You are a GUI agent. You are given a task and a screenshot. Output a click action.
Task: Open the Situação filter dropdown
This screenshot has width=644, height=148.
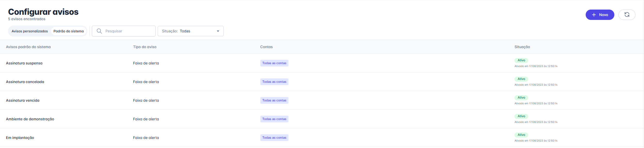pyautogui.click(x=190, y=31)
